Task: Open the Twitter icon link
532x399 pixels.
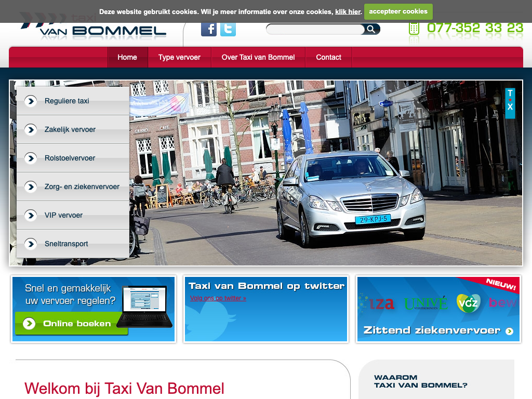Action: click(228, 29)
